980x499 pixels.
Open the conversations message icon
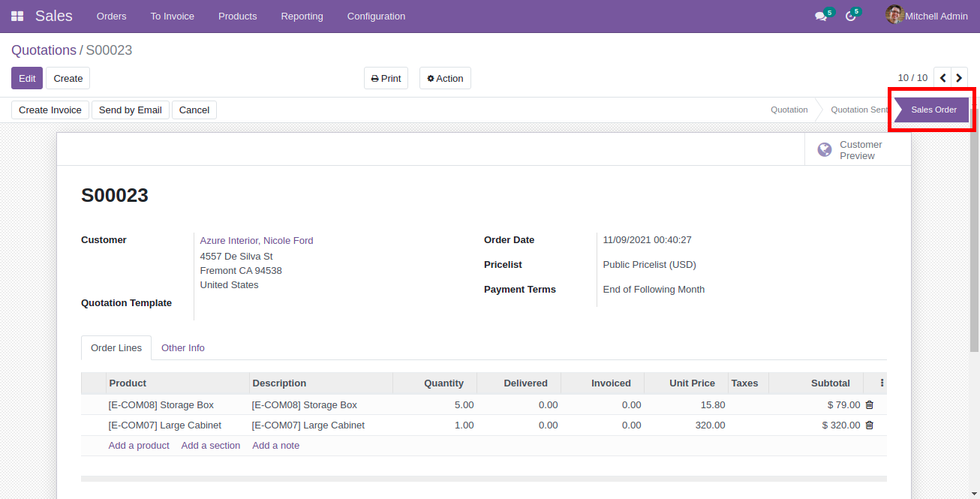tap(821, 17)
